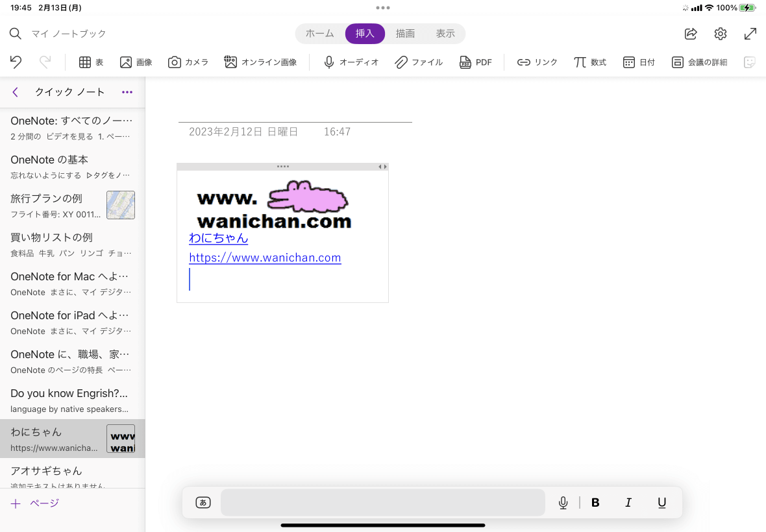766x532 pixels.
Task: Click the 16:47 time stamp
Action: 337,132
